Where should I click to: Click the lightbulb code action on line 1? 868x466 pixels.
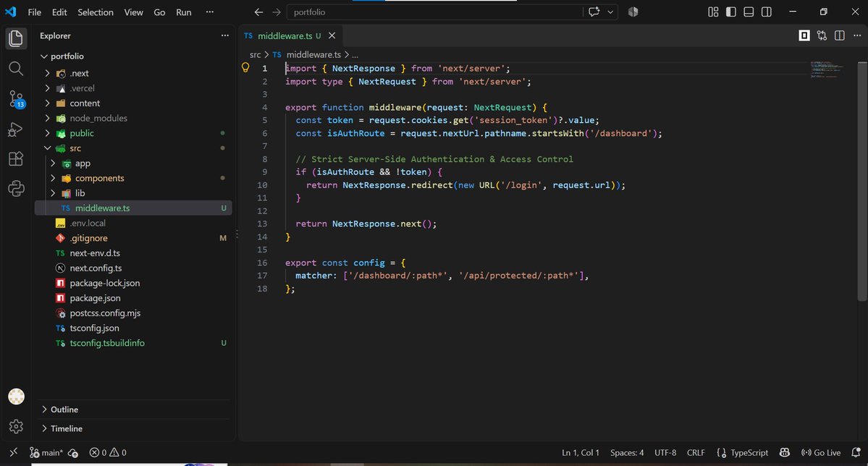(245, 67)
